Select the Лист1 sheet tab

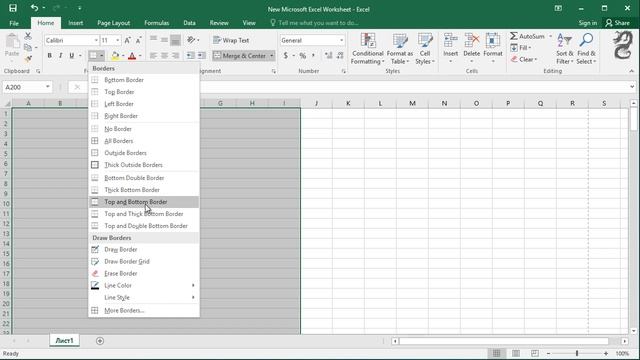[x=64, y=340]
